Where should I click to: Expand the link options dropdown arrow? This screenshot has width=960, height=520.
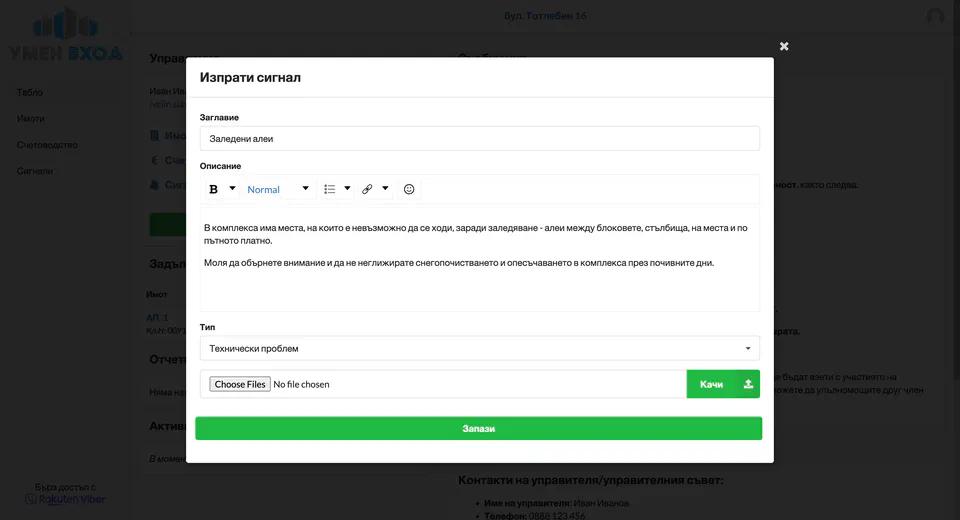point(385,189)
